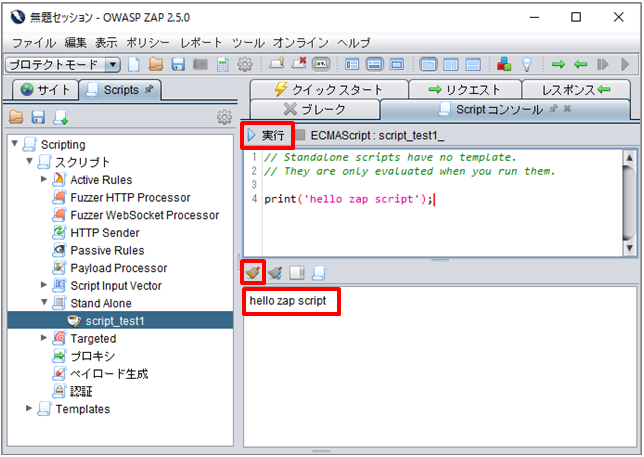The image size is (644, 457).
Task: Click the Persist Session floppy icon in main toolbar
Action: click(x=178, y=64)
